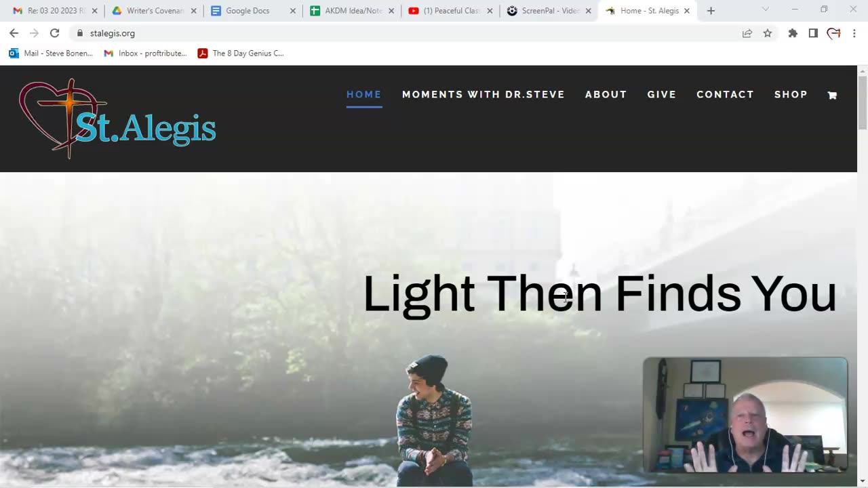Open Chrome three-dot menu
The image size is (868, 488).
tap(854, 33)
